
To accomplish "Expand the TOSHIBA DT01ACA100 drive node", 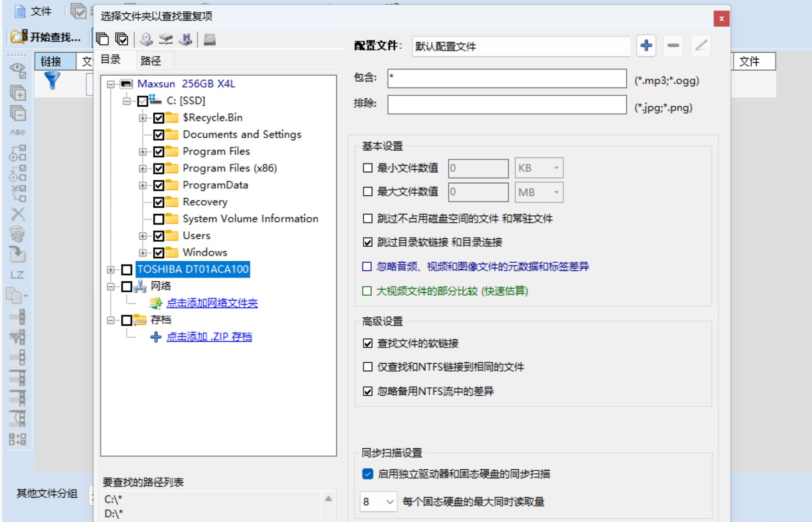I will pos(111,270).
